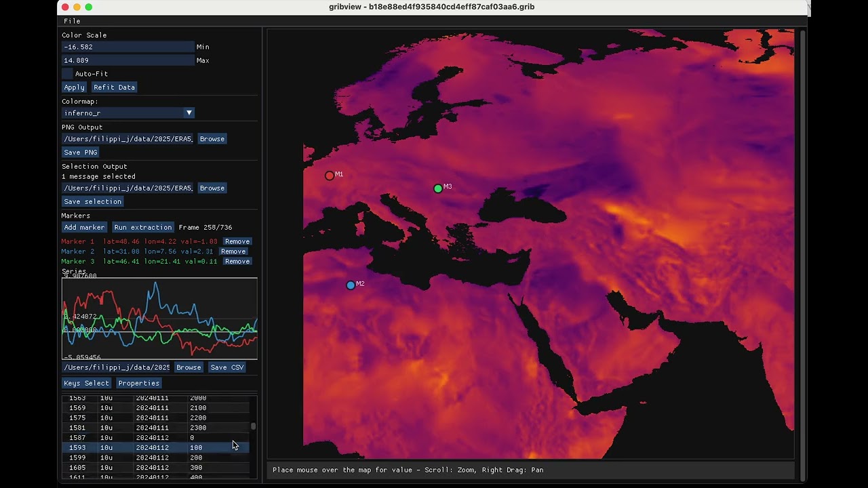Click the Min color scale field
This screenshot has height=488, width=868.
click(128, 47)
